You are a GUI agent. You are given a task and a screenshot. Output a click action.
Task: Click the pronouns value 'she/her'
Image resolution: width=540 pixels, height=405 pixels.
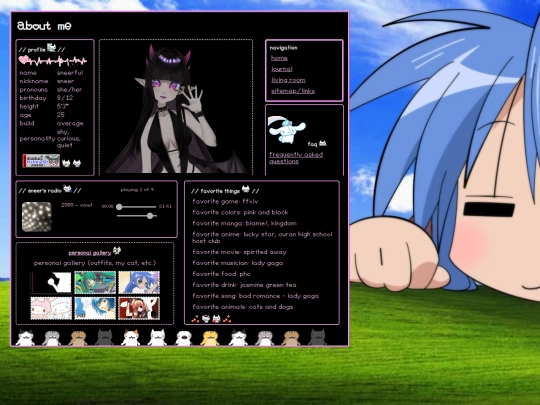coord(69,90)
